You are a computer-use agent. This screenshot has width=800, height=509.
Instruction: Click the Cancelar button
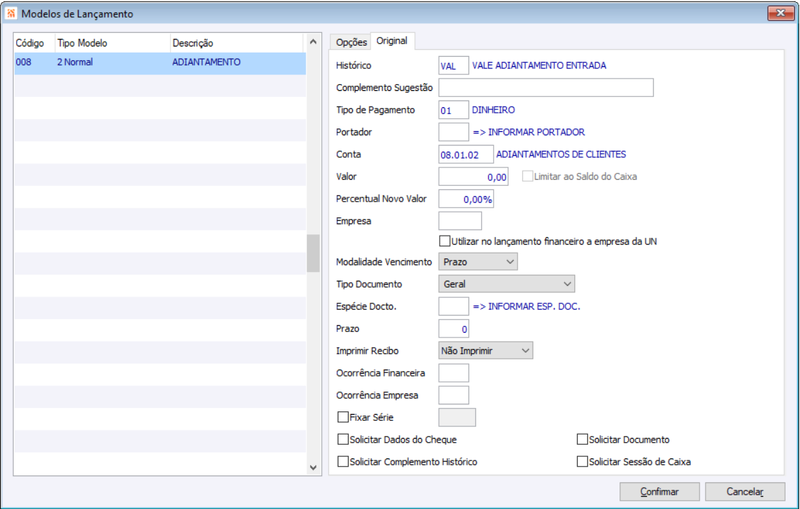click(x=745, y=492)
